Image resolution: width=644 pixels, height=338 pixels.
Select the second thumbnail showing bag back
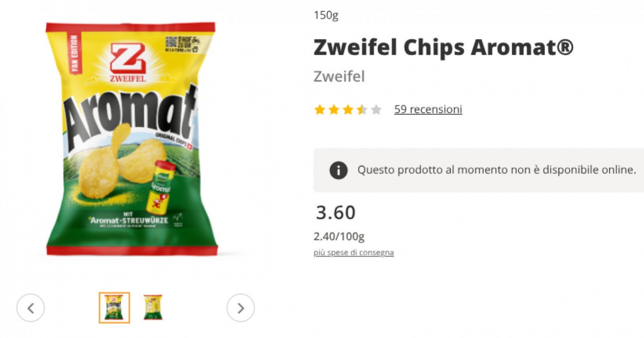pyautogui.click(x=153, y=307)
